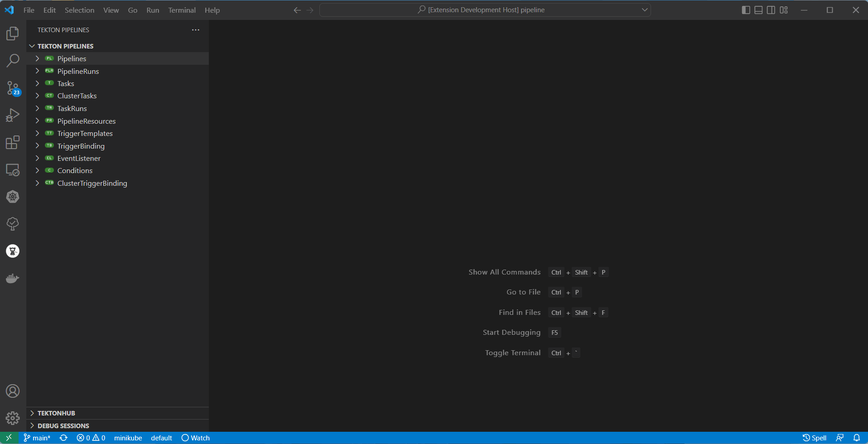The width and height of the screenshot is (868, 444).
Task: Click the main* branch in status bar
Action: [x=37, y=438]
